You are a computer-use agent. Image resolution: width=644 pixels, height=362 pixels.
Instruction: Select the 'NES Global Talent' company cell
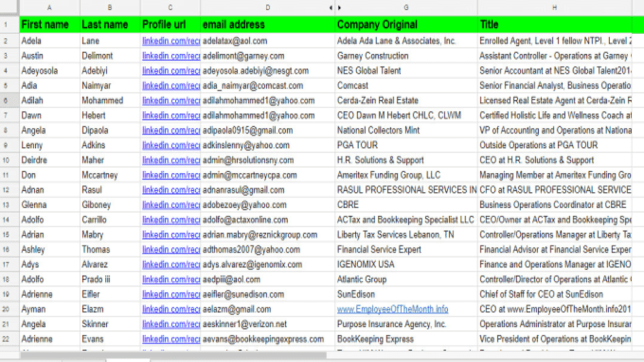coord(406,71)
